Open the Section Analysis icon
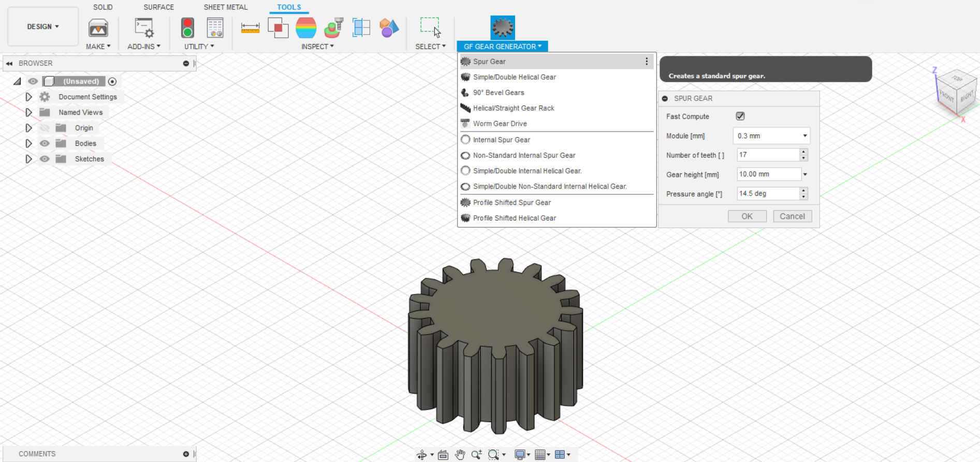Viewport: 980px width, 462px height. (x=361, y=28)
